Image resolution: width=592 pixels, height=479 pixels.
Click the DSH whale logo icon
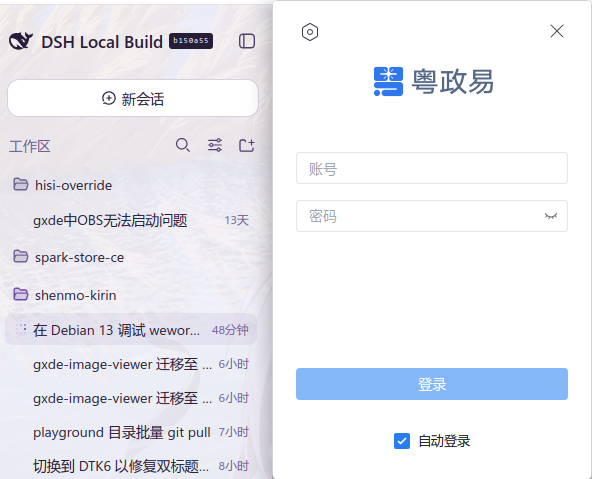(21, 41)
